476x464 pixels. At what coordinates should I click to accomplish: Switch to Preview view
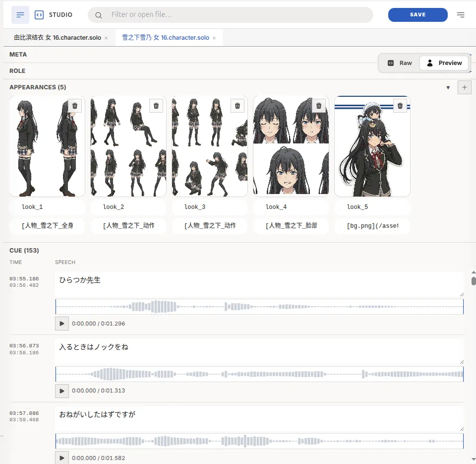[x=444, y=63]
